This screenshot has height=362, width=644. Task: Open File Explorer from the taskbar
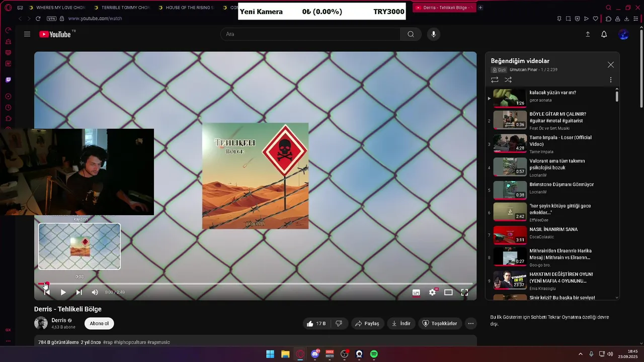[x=285, y=354]
